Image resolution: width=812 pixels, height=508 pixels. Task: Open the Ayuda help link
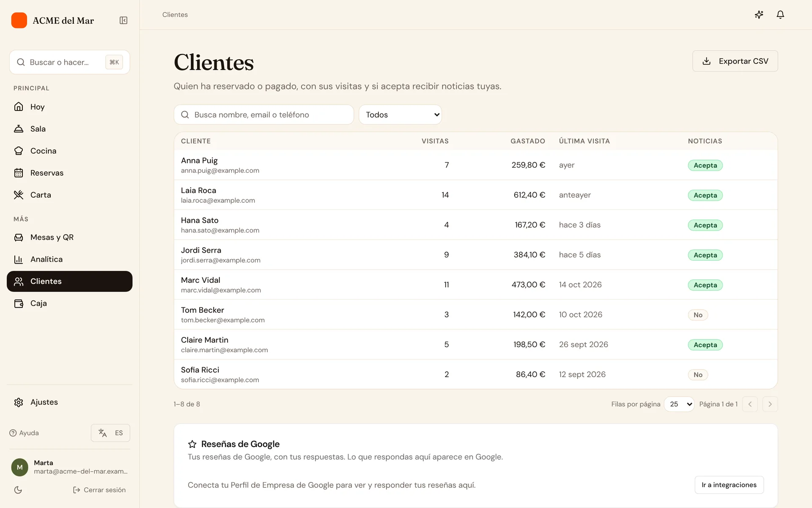24,433
